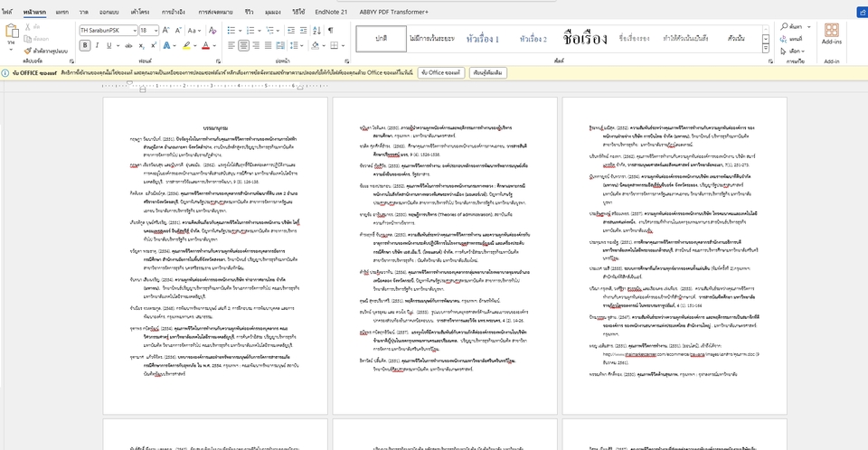Shrink font size with the smaller A icon
868x450 pixels.
point(178,31)
